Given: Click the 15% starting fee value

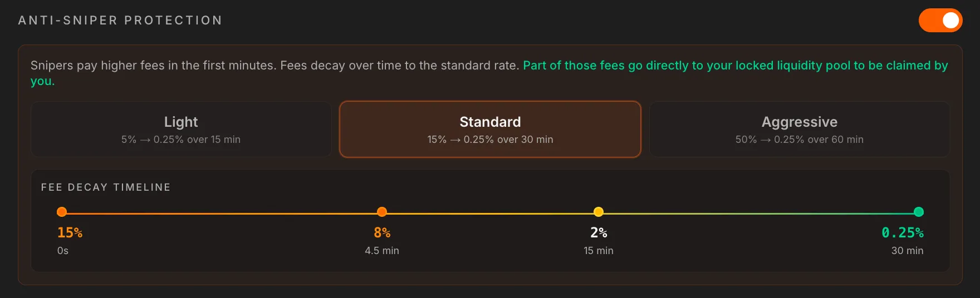Looking at the screenshot, I should (x=70, y=232).
